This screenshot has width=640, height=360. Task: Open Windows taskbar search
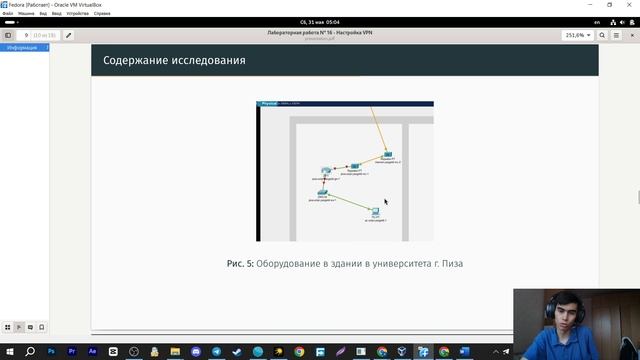click(x=30, y=351)
